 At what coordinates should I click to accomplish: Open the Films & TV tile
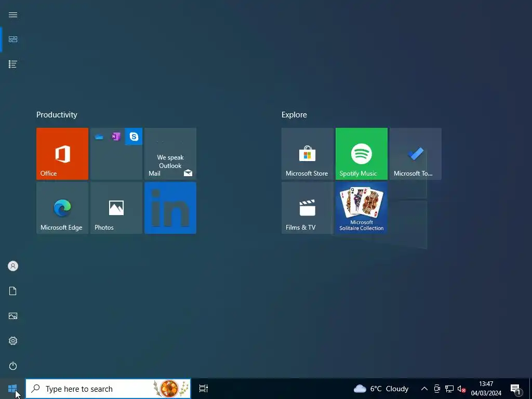coord(308,208)
